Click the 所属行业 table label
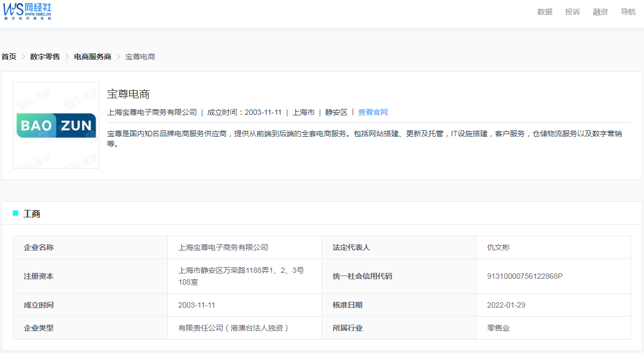Image resolution: width=644 pixels, height=353 pixels. point(348,328)
